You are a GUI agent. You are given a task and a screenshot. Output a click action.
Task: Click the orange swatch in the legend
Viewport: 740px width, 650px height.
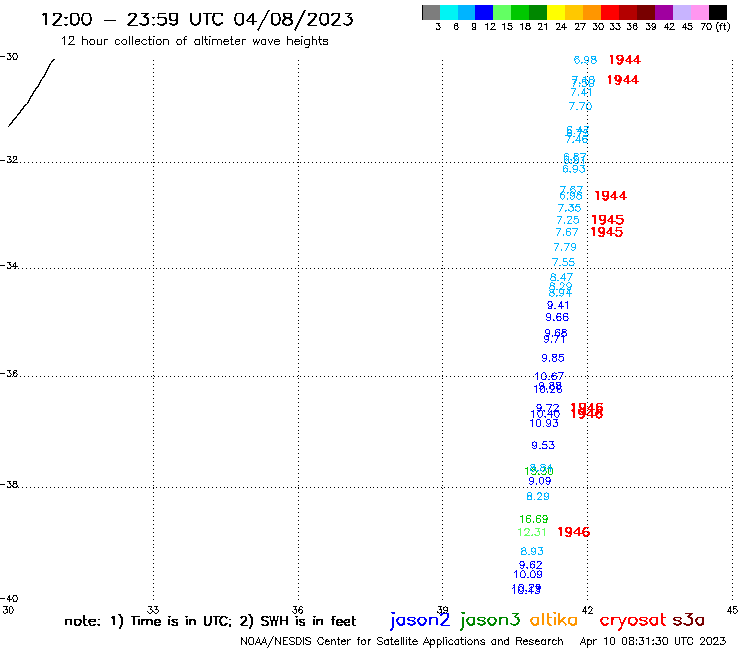592,12
